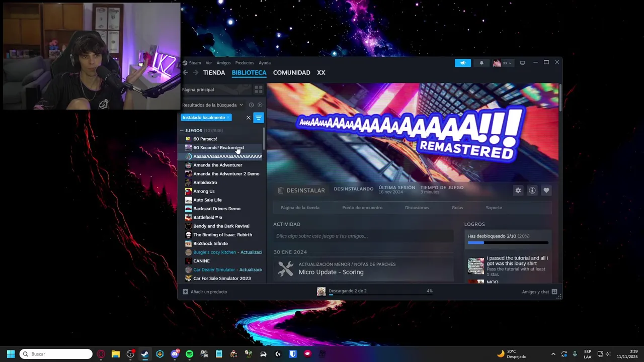This screenshot has height=362, width=644.
Task: Open the XX profile tab
Action: [x=321, y=72]
